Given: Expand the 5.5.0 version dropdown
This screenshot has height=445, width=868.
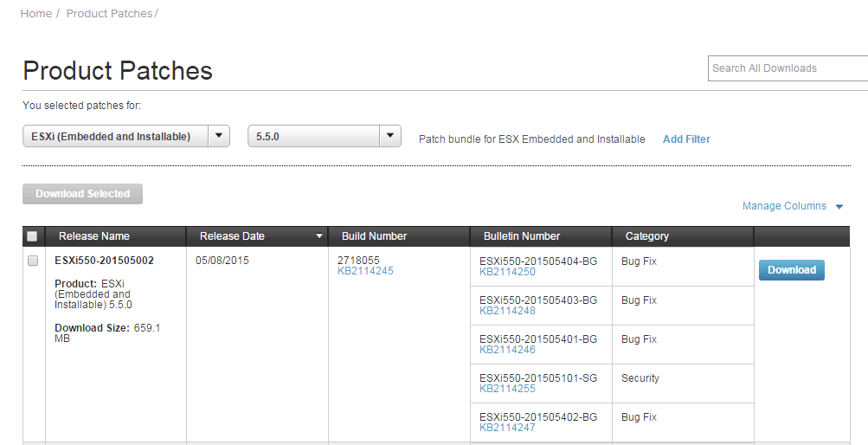Looking at the screenshot, I should [x=325, y=136].
